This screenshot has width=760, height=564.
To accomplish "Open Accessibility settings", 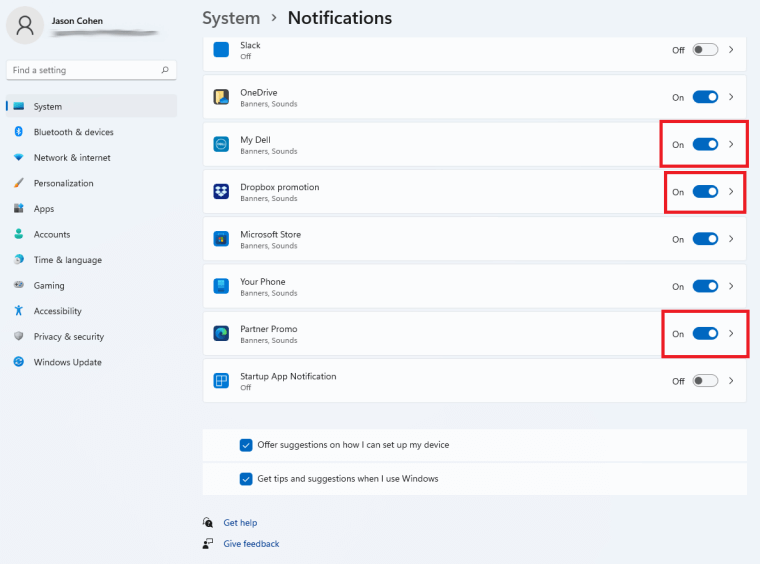I will click(92, 311).
